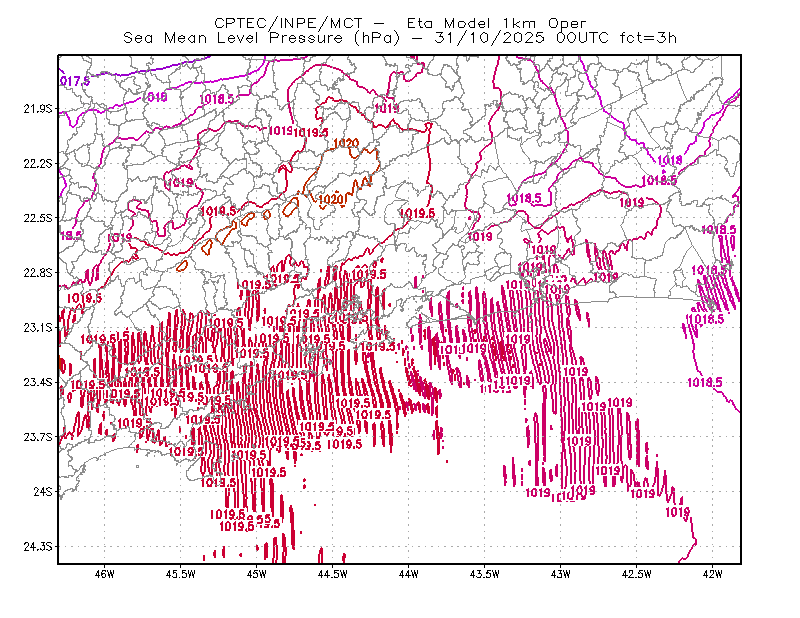Click the 22.5S latitude axis label

click(x=38, y=218)
